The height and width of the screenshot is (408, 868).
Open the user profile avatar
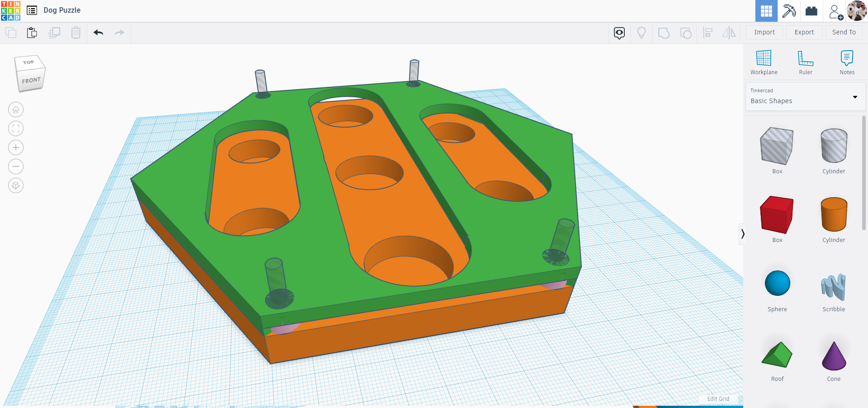(857, 11)
